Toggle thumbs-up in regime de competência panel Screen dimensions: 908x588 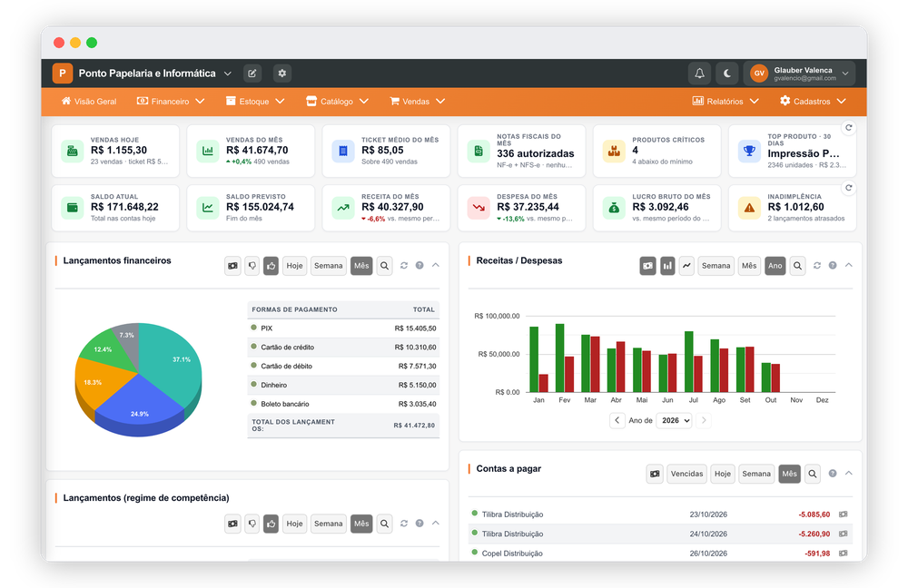tap(271, 524)
